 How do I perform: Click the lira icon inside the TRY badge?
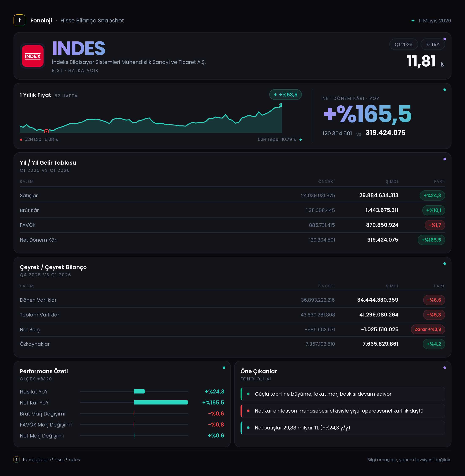(x=428, y=44)
